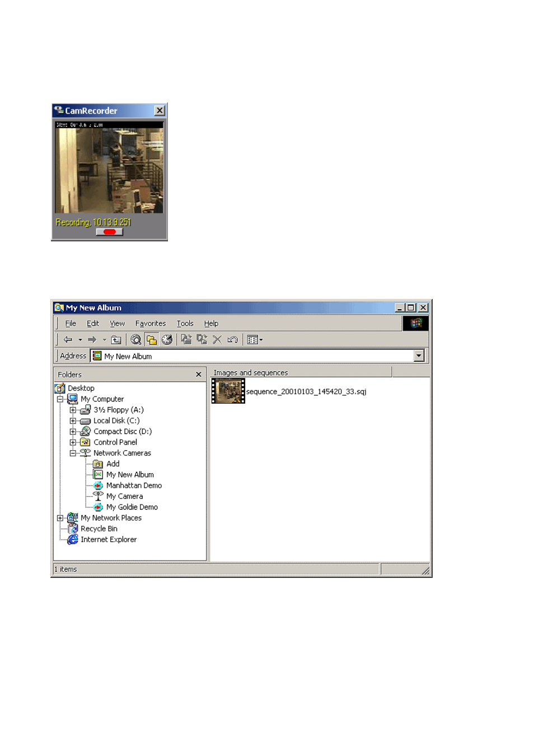Click the CamRecorder live video preview
Image resolution: width=534 pixels, height=756 pixels.
(109, 167)
